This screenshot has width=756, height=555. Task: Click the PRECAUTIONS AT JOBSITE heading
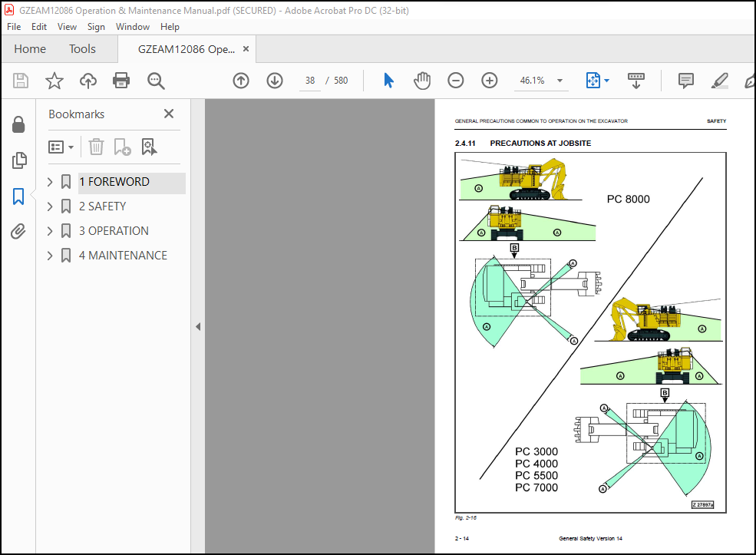[x=540, y=144]
